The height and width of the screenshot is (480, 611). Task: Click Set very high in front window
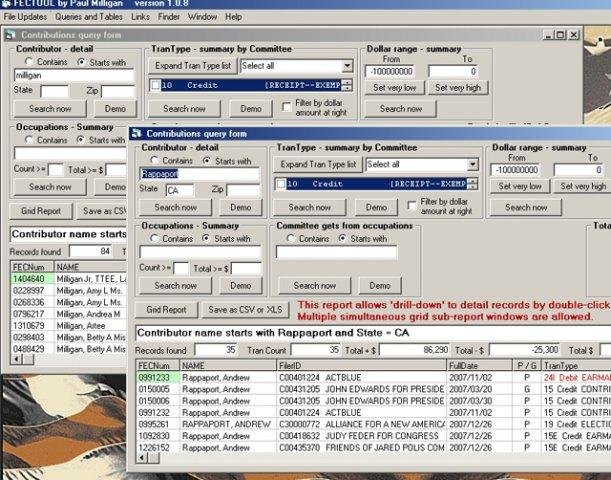pyautogui.click(x=583, y=186)
